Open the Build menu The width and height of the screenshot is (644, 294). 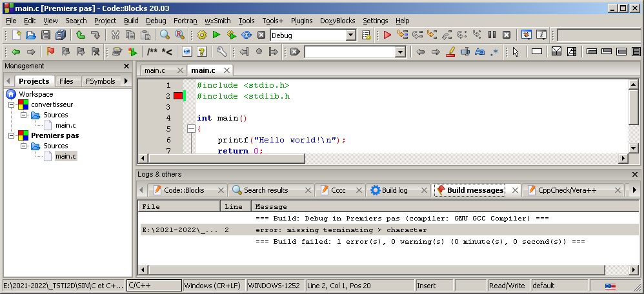coord(131,21)
